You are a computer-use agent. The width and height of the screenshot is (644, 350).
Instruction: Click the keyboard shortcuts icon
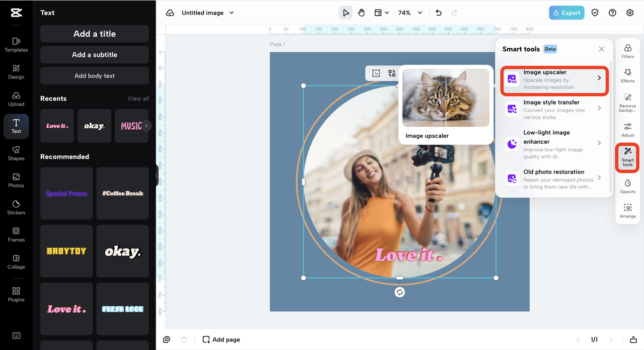point(16,336)
